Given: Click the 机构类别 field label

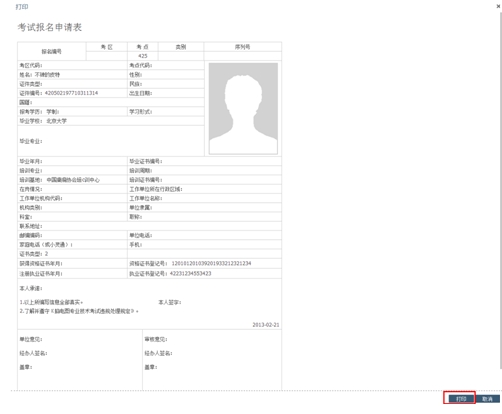Looking at the screenshot, I should pyautogui.click(x=31, y=208).
